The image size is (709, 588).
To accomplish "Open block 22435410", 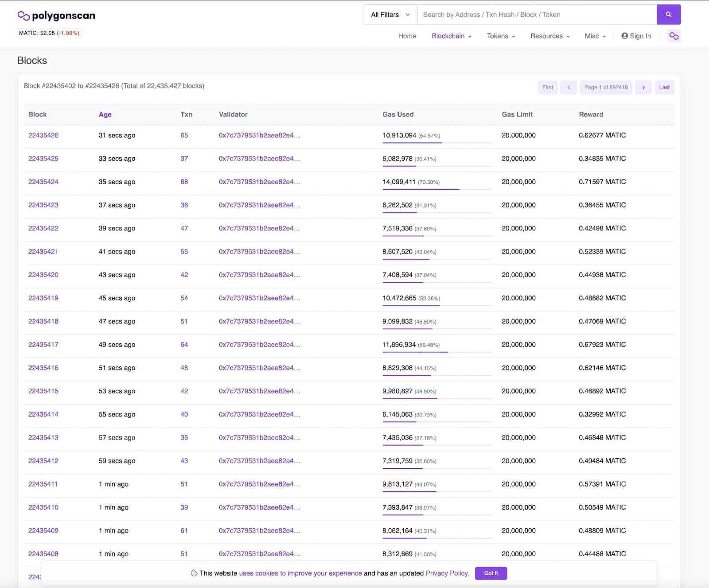I will (43, 507).
